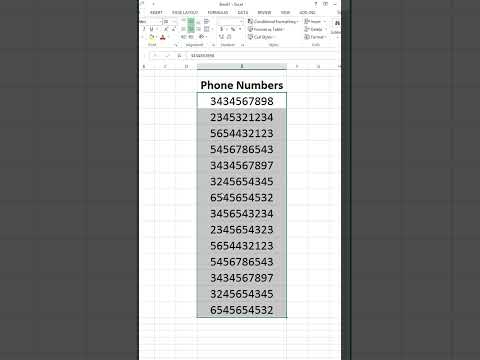Select the highlighted wide column header
The width and height of the screenshot is (480, 360).
(242, 66)
